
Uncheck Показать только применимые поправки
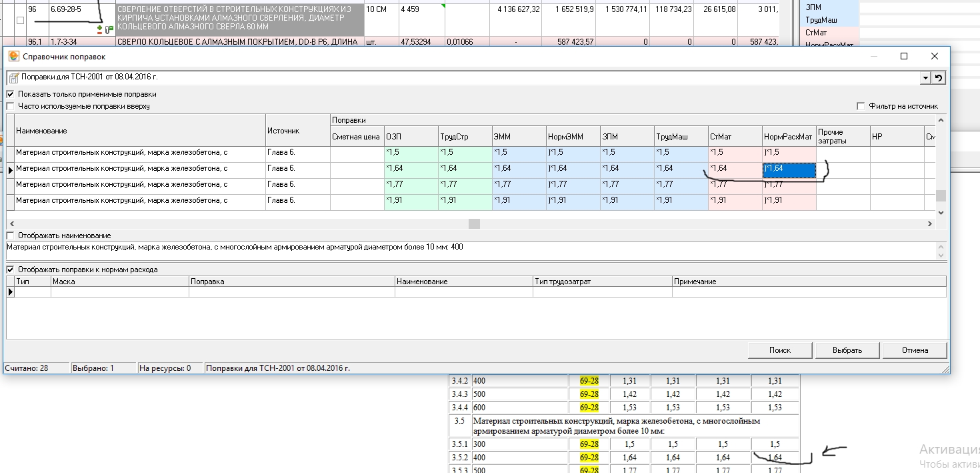pos(10,95)
